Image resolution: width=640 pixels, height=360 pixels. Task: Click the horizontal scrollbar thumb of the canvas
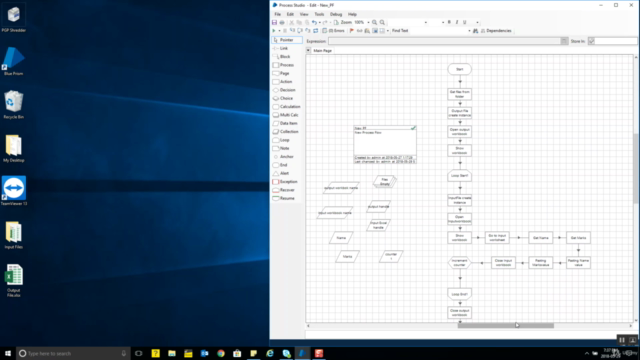[506, 325]
